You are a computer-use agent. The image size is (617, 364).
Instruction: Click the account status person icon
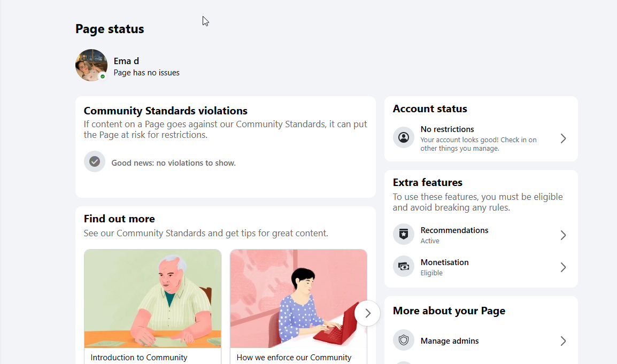click(403, 137)
